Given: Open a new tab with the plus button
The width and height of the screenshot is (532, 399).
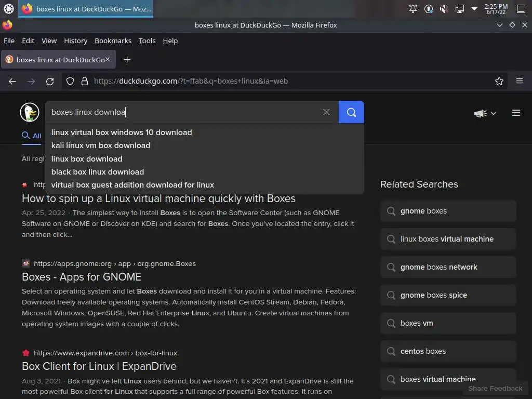Looking at the screenshot, I should click(127, 60).
